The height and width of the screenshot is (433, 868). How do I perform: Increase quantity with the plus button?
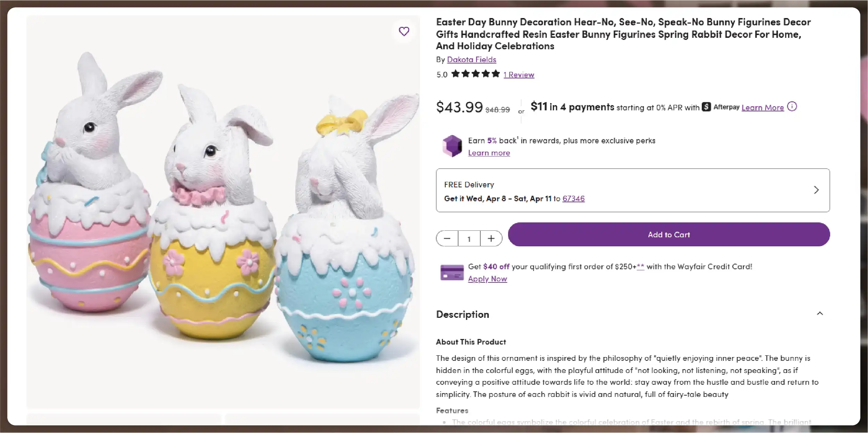pyautogui.click(x=491, y=238)
